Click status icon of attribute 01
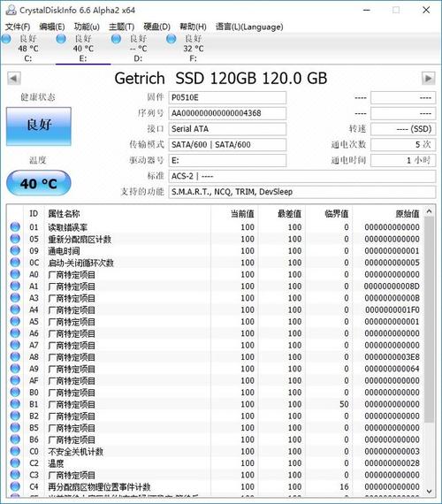 pos(15,227)
